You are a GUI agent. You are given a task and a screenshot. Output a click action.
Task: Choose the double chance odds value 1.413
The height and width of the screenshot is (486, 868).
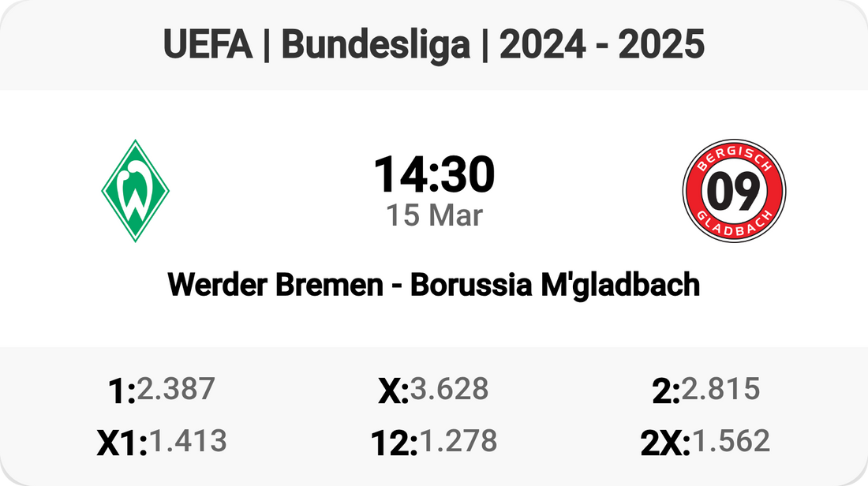click(188, 440)
